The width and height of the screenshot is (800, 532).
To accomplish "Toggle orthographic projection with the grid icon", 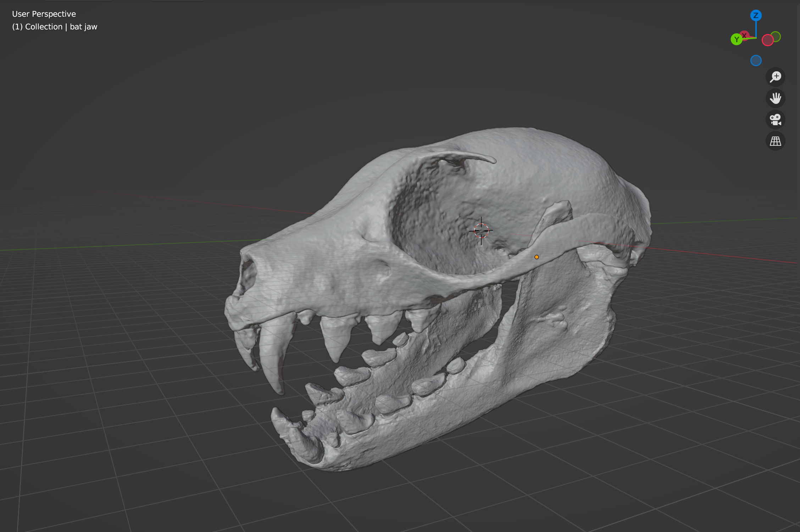I will point(775,141).
